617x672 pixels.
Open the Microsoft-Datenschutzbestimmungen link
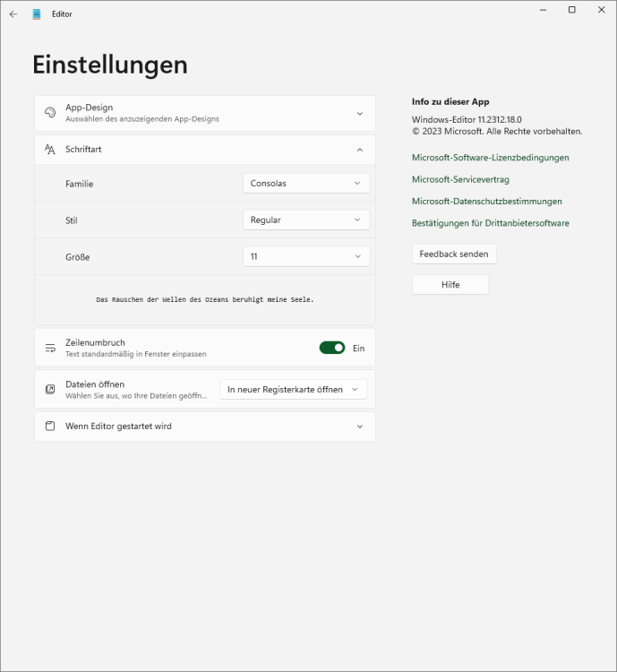[486, 202]
